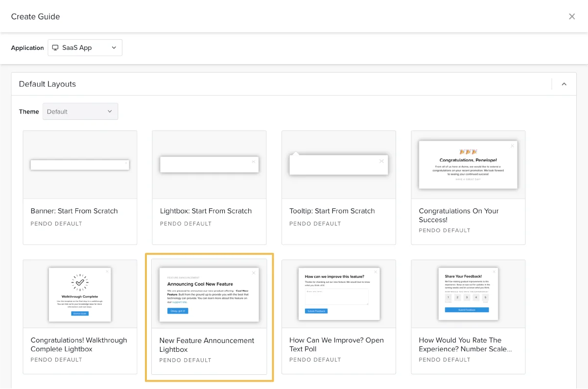Open the Theme dropdown
This screenshot has width=588, height=389.
coord(80,112)
